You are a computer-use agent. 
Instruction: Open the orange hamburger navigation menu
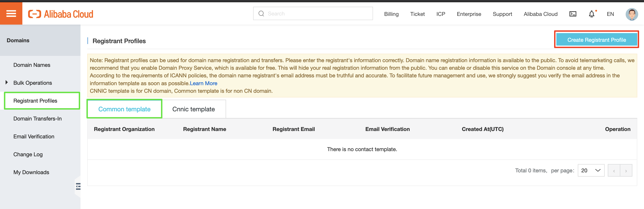tap(11, 13)
